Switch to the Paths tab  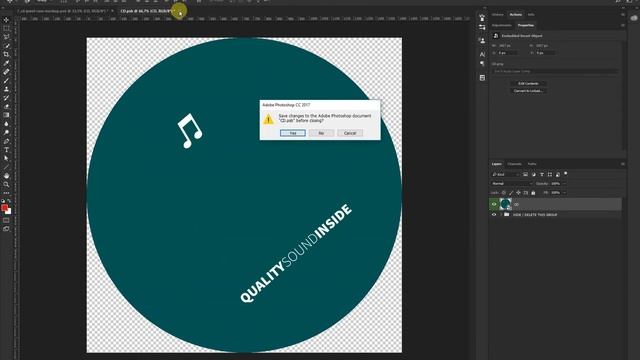[x=532, y=164]
